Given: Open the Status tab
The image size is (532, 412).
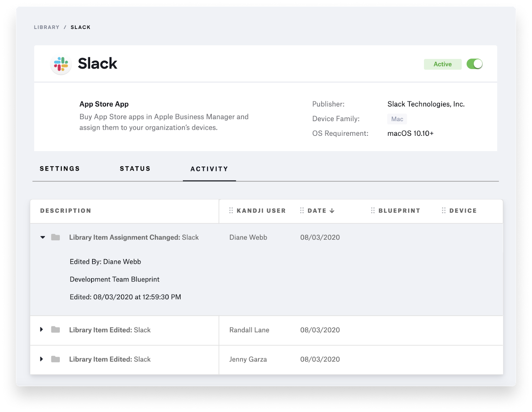Looking at the screenshot, I should coord(135,169).
